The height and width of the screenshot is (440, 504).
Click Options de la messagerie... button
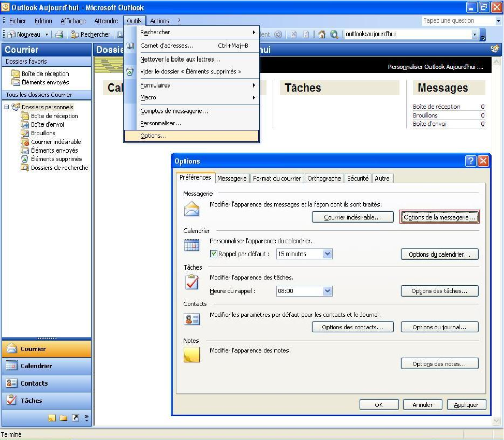click(x=439, y=217)
